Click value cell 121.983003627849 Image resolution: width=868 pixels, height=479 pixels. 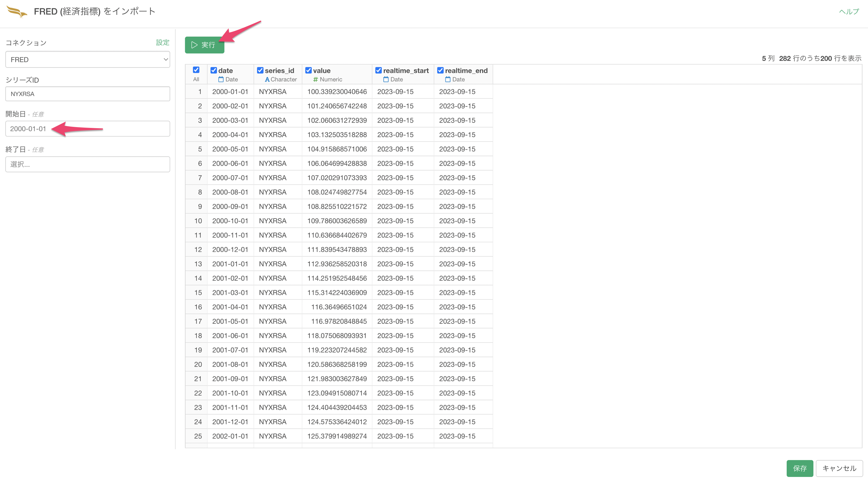pyautogui.click(x=337, y=379)
